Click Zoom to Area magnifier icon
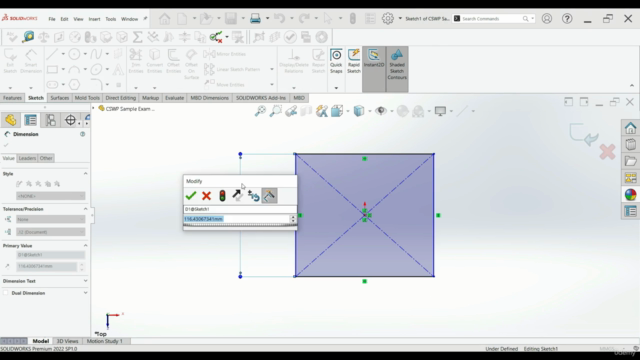 tap(276, 111)
